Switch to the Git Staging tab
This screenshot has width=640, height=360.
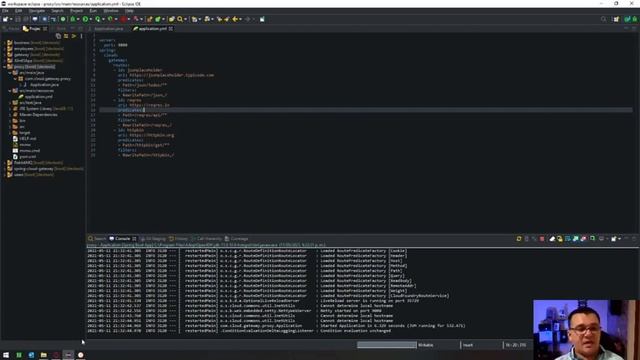(x=153, y=239)
